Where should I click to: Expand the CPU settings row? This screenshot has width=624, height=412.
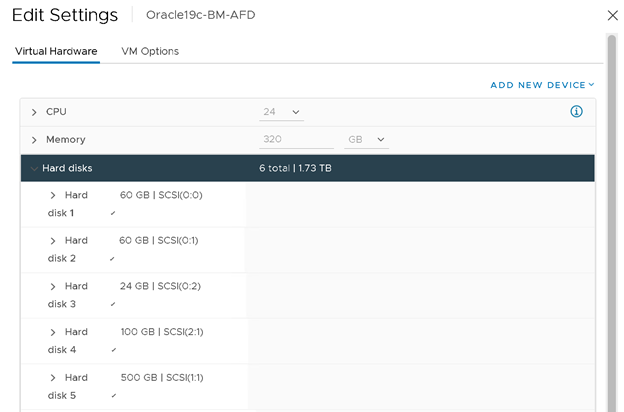[34, 112]
